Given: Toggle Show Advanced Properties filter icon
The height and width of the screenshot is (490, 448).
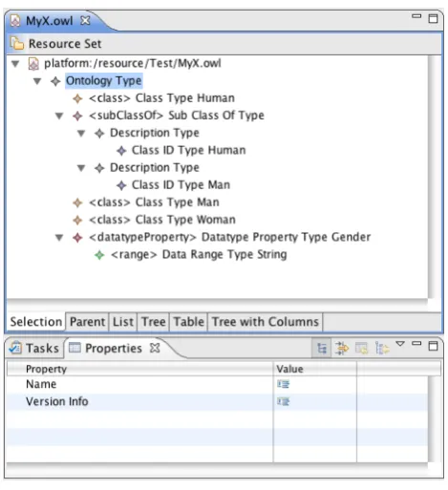Looking at the screenshot, I should point(342,349).
